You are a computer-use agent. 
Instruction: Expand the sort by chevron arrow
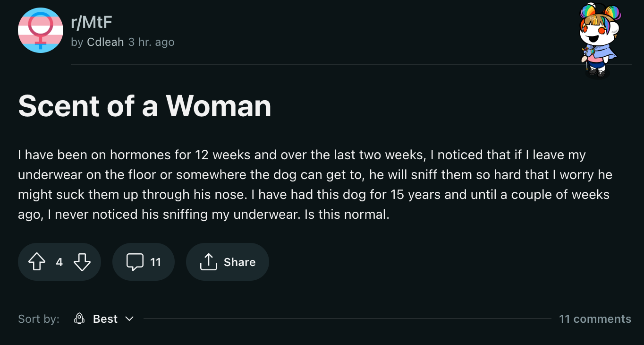129,319
